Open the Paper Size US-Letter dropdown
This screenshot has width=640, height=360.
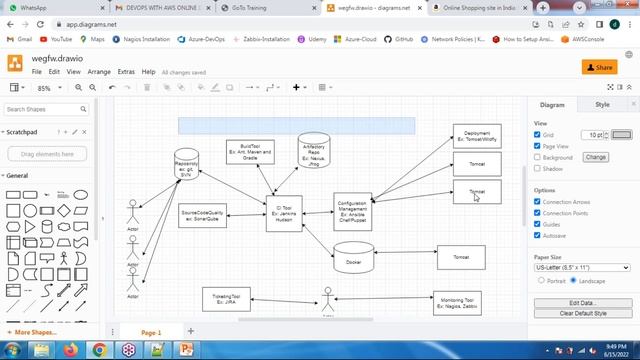tap(582, 268)
